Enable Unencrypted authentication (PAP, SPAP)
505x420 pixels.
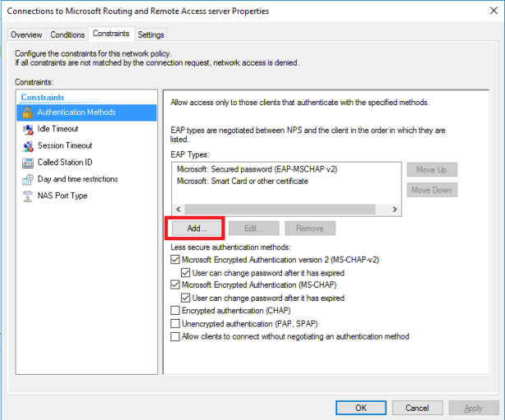click(175, 323)
